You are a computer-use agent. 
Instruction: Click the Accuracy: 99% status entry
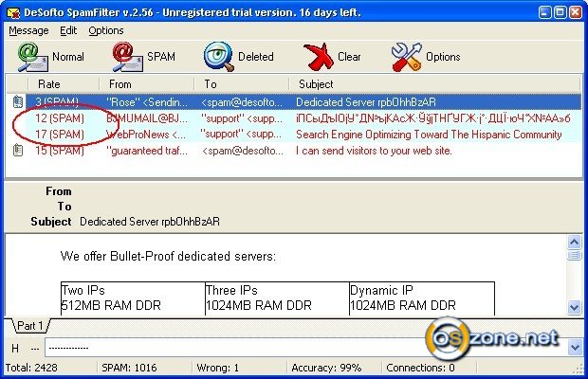click(x=326, y=368)
